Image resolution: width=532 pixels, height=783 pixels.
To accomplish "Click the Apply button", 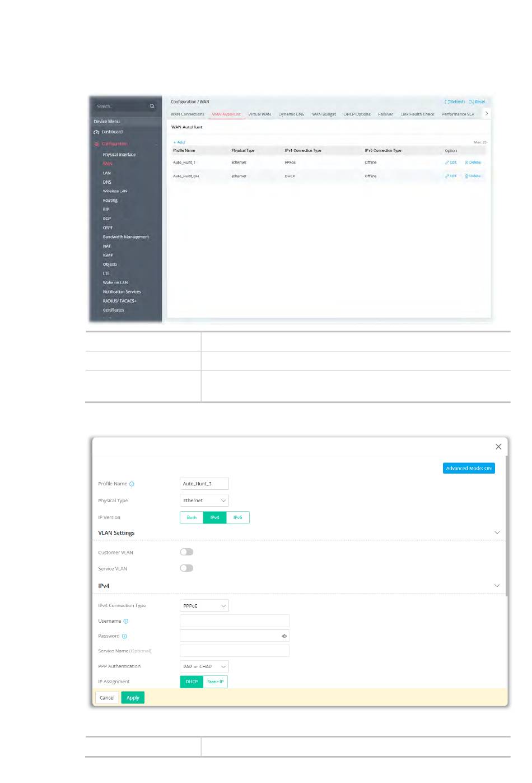I will point(133,698).
